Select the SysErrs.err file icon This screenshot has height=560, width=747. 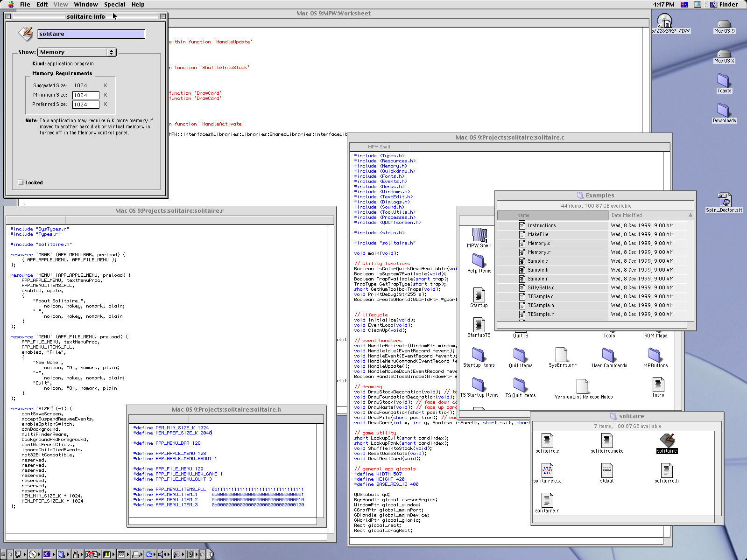tap(562, 355)
